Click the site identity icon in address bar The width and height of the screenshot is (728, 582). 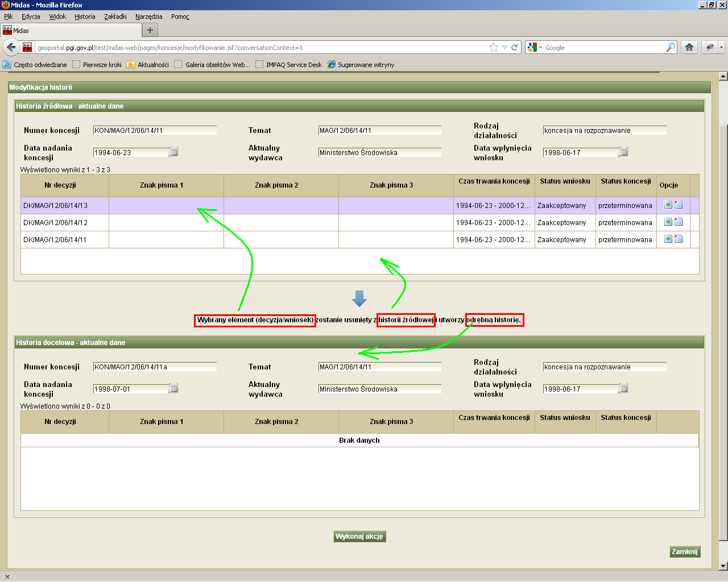(x=27, y=48)
